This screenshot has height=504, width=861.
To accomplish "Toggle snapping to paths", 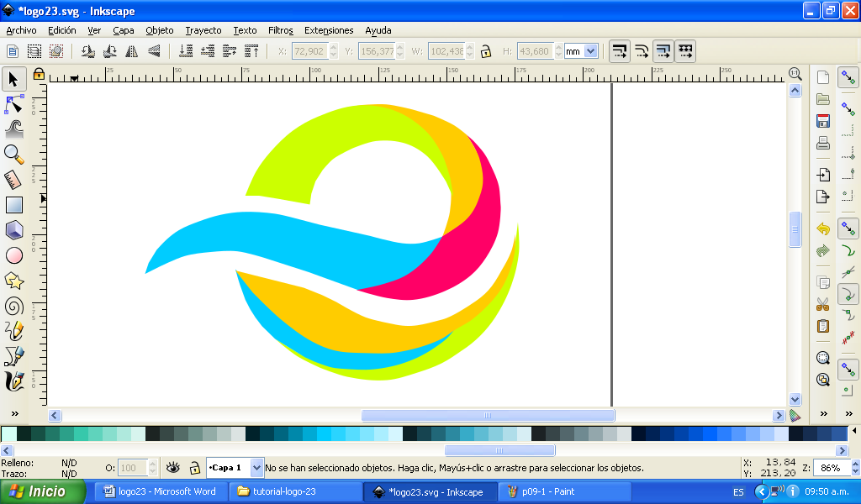I will click(x=848, y=251).
